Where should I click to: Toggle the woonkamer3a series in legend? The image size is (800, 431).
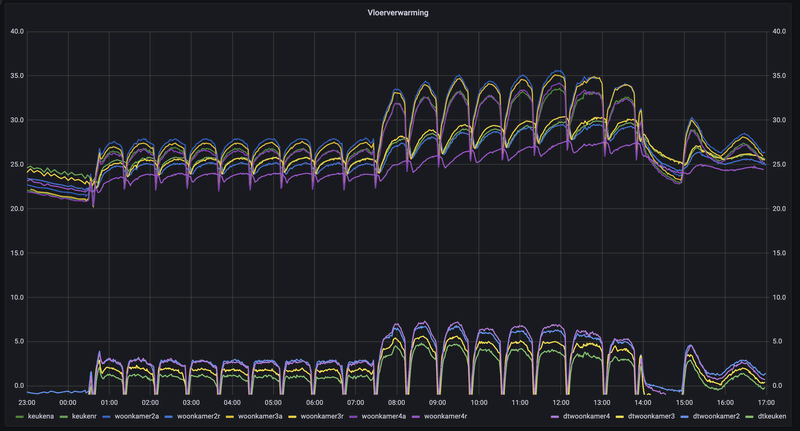tap(260, 416)
